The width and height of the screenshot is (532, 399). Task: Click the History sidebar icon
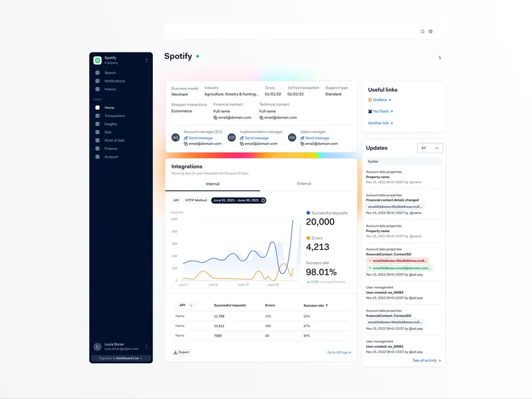[97, 89]
